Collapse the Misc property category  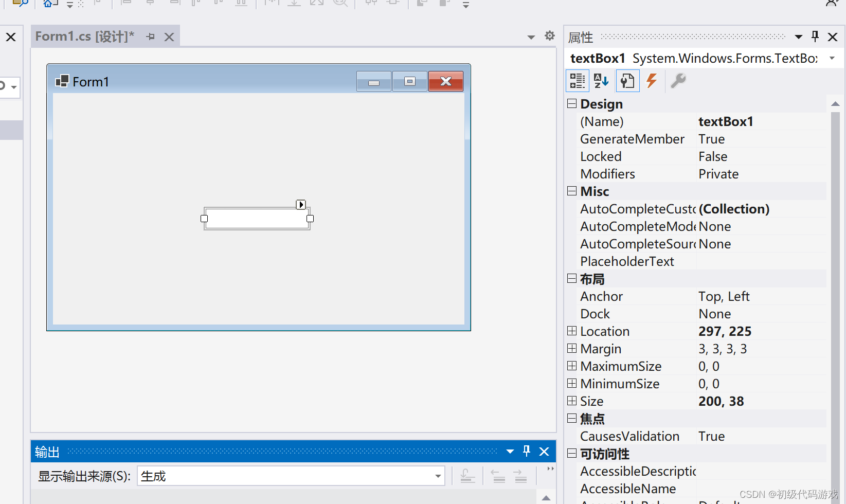572,191
